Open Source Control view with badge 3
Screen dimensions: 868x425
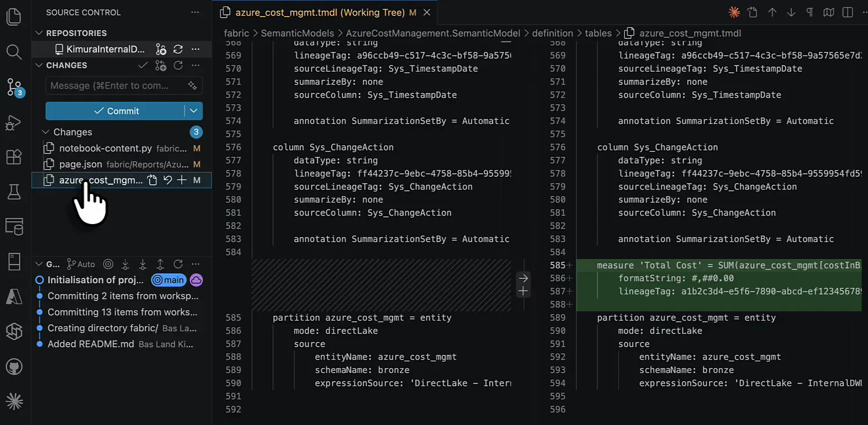(14, 87)
